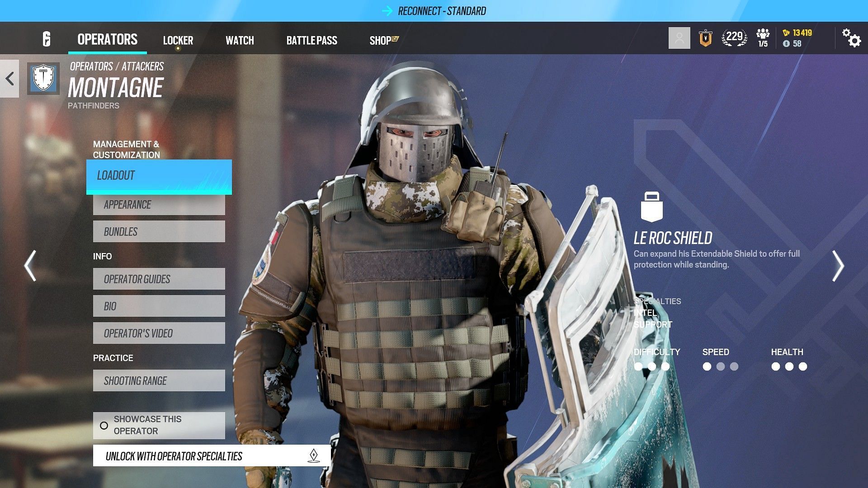Navigate to previous operator using left arrow
Viewport: 868px width, 488px height.
click(30, 266)
